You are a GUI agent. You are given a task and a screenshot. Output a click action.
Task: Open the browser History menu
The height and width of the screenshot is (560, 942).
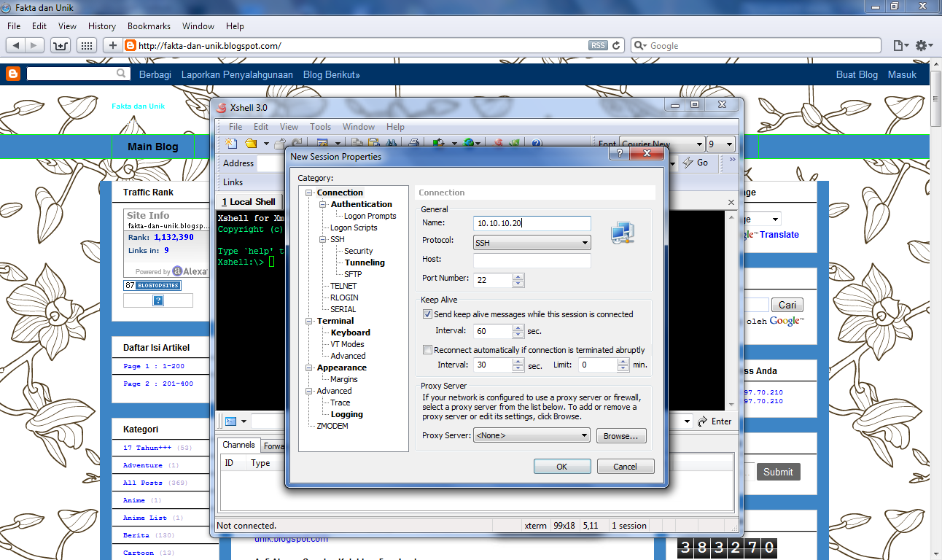tap(102, 26)
